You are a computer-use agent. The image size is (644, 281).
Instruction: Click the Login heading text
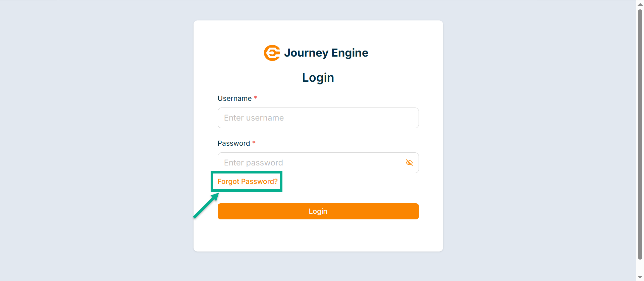point(318,78)
